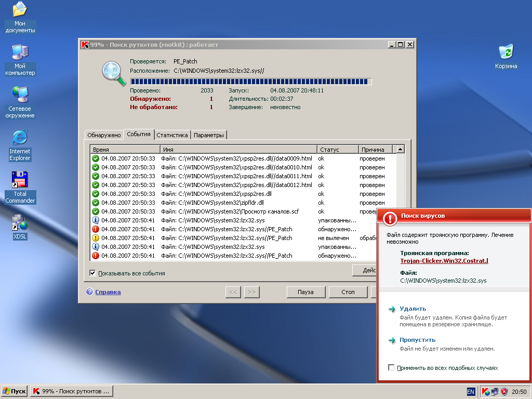
Task: Sort events by the Время column header
Action: click(125, 149)
